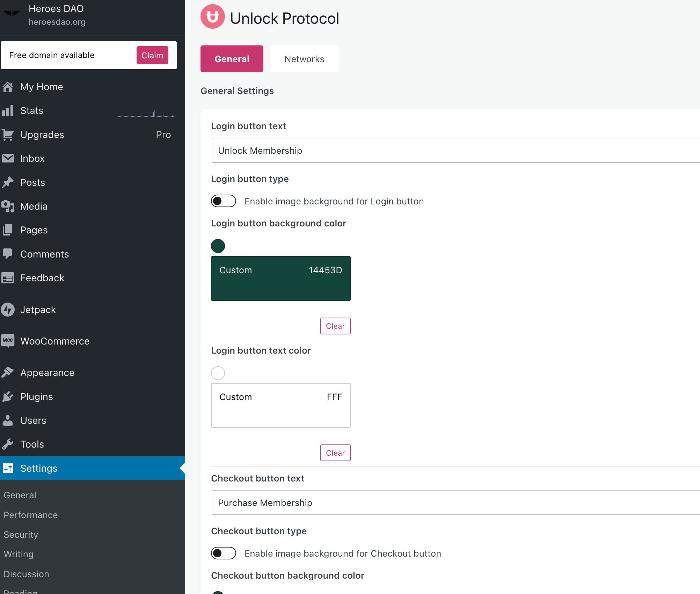Click the Heroes DAO site logo icon
700x594 pixels.
point(12,13)
